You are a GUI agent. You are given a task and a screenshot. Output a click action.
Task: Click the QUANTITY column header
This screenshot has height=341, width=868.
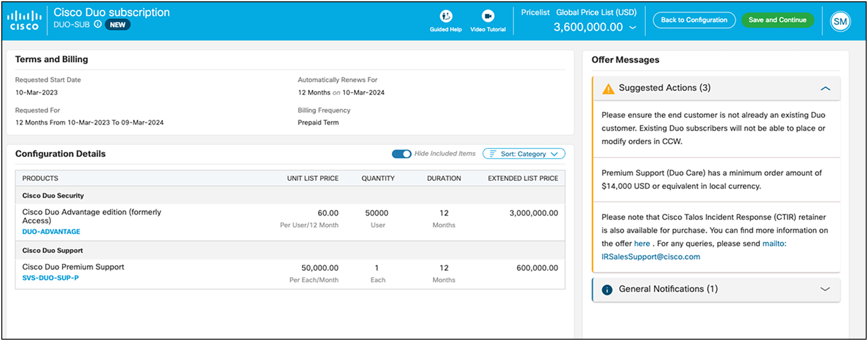click(378, 178)
